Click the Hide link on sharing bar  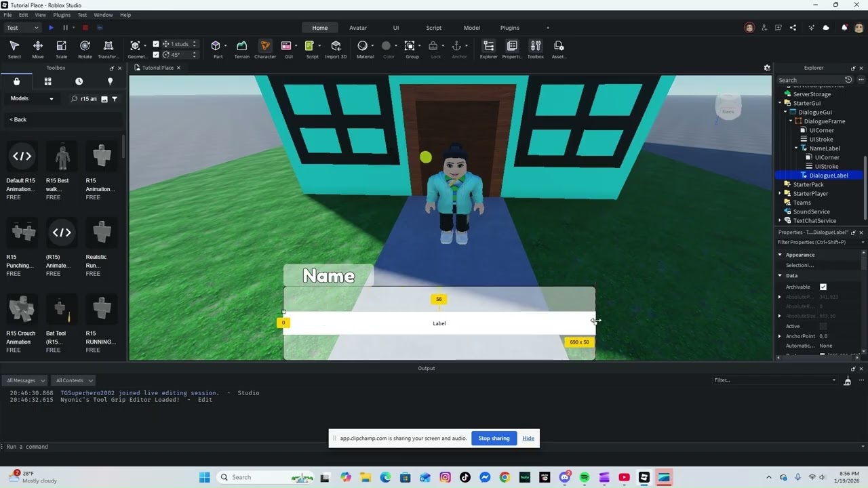click(x=528, y=439)
